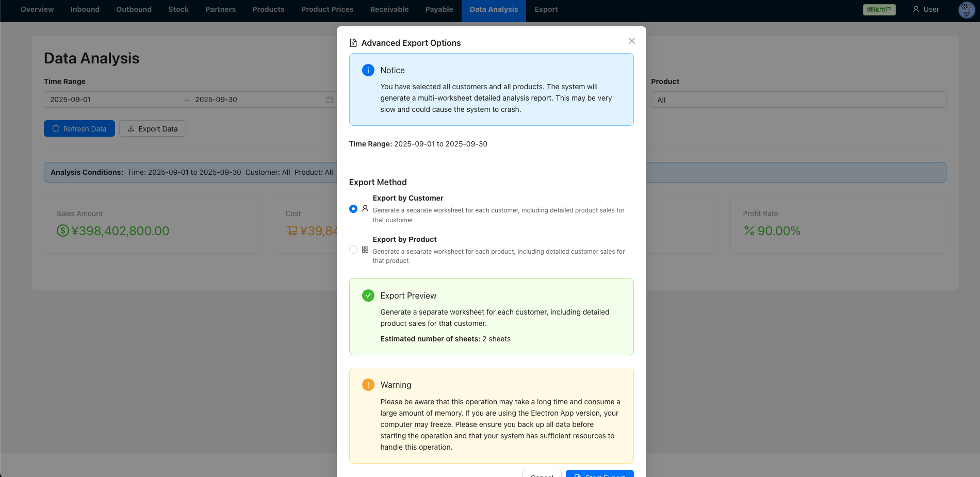Click the Export Data button
This screenshot has height=477, width=980.
click(x=153, y=129)
